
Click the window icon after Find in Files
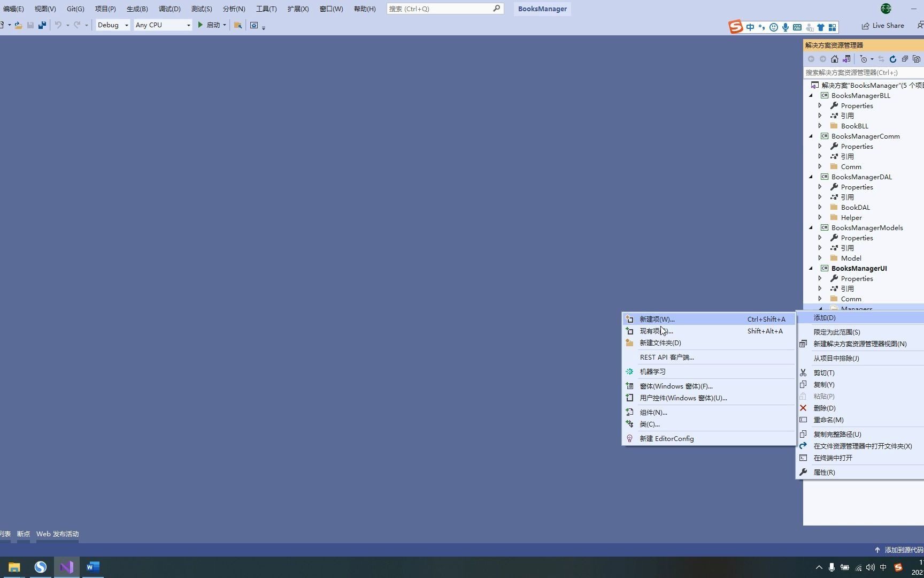[254, 25]
